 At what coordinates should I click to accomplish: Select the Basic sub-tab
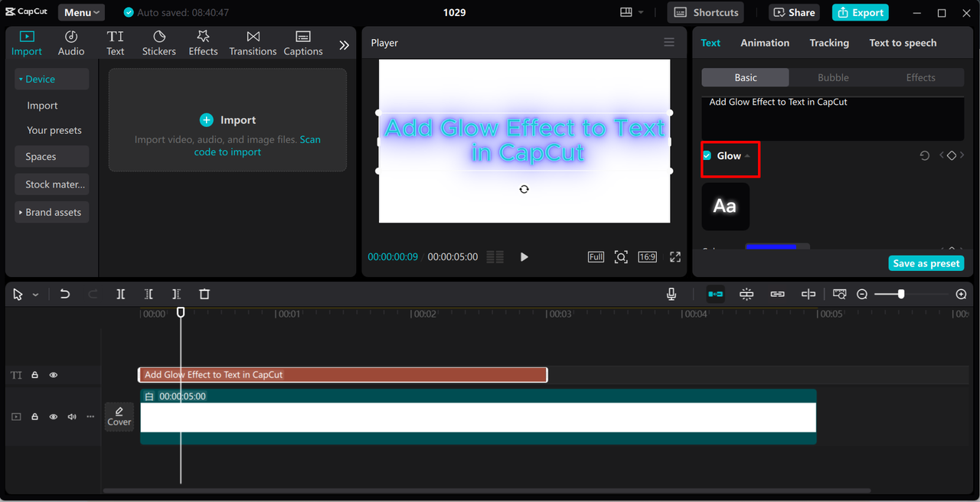click(746, 77)
